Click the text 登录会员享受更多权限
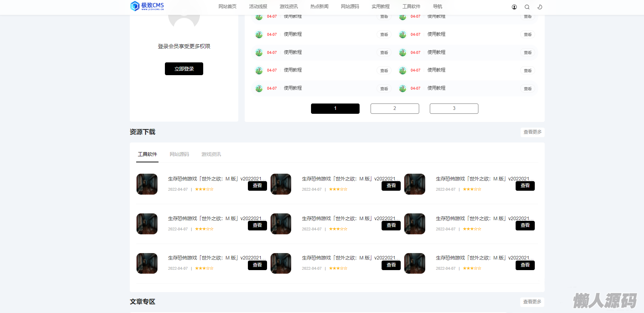The height and width of the screenshot is (313, 644). (x=184, y=46)
